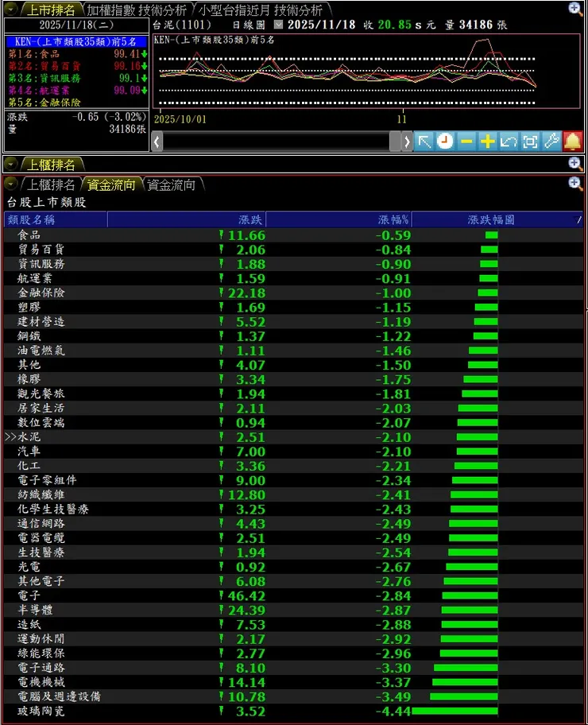Select the 電腦及週邊設備 row
588x725 pixels.
(x=293, y=697)
